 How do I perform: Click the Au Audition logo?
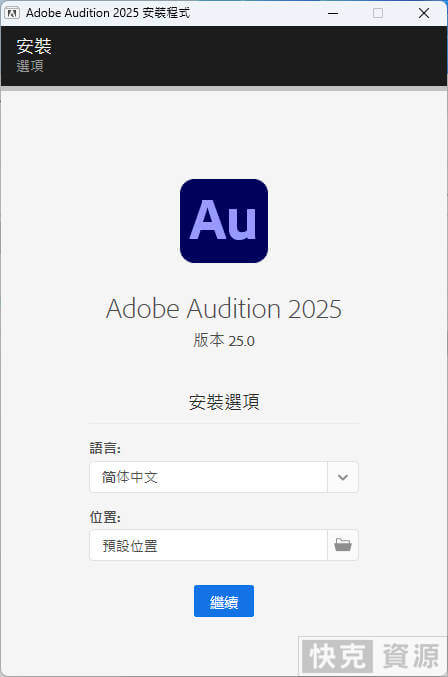224,221
